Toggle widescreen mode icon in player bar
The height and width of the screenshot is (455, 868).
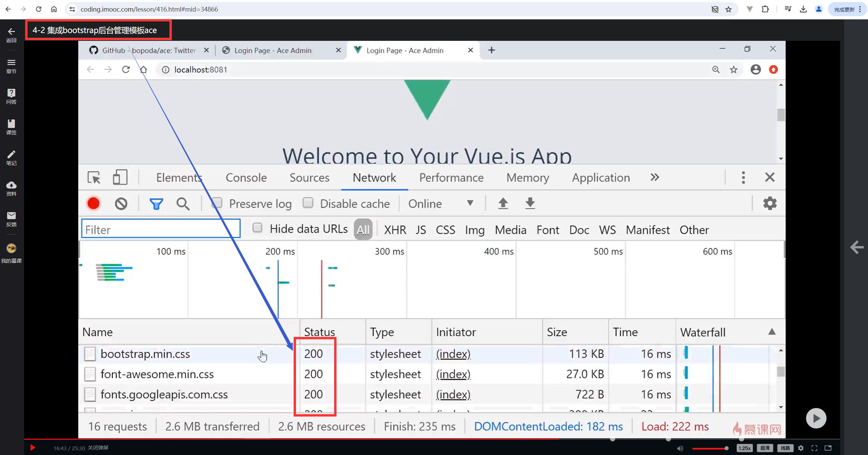(828, 448)
